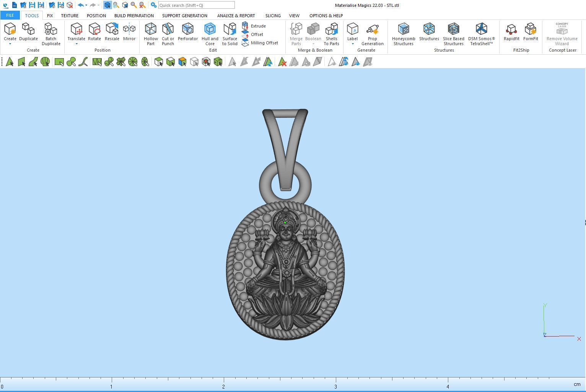Viewport: 586px width, 392px height.
Task: Click the Extrude button
Action: (x=254, y=26)
